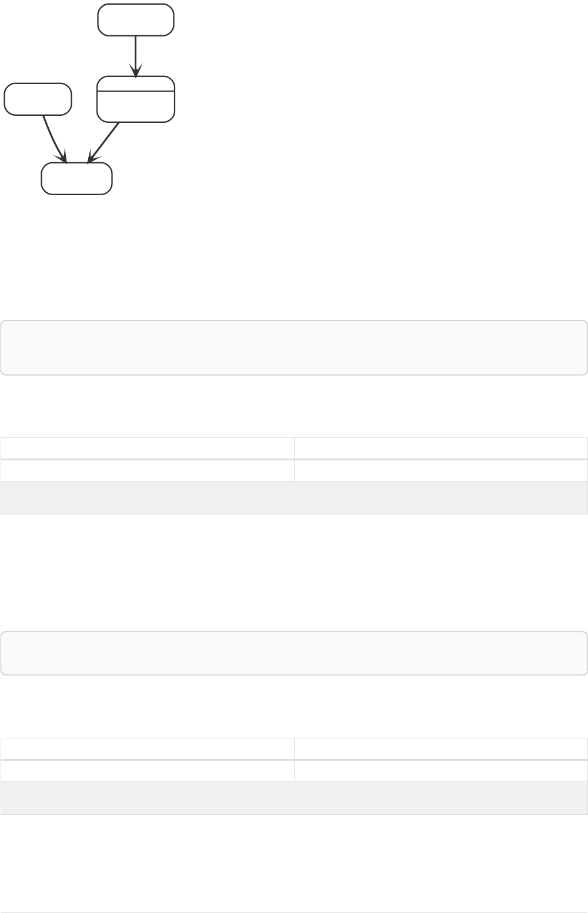Image resolution: width=588 pixels, height=913 pixels.
Task: Select the bottom node of the diagram
Action: coord(76,179)
